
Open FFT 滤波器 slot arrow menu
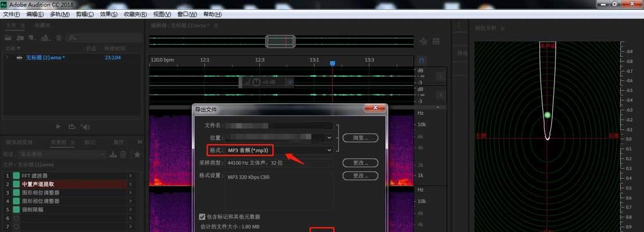131,175
